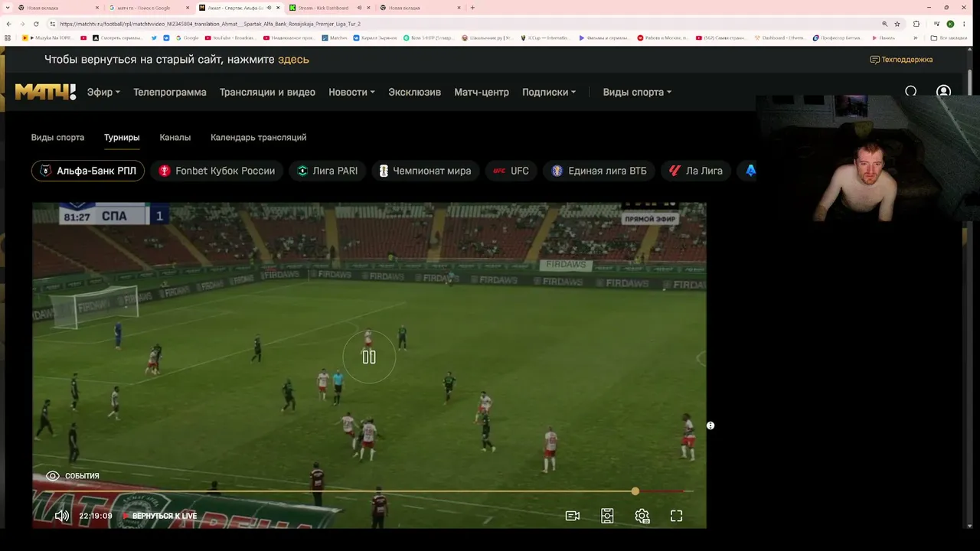Open bookmarks apps grid icon
980x551 pixels.
pyautogui.click(x=8, y=37)
